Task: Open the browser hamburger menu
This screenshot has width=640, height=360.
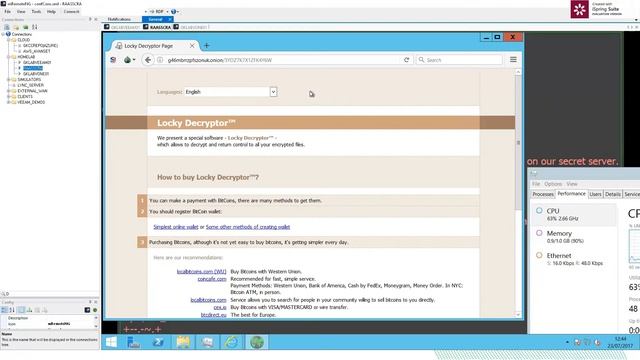Action: pyautogui.click(x=513, y=60)
